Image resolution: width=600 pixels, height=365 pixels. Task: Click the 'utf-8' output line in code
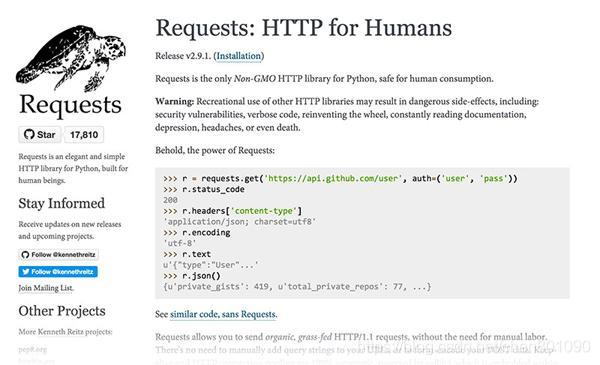[x=180, y=243]
